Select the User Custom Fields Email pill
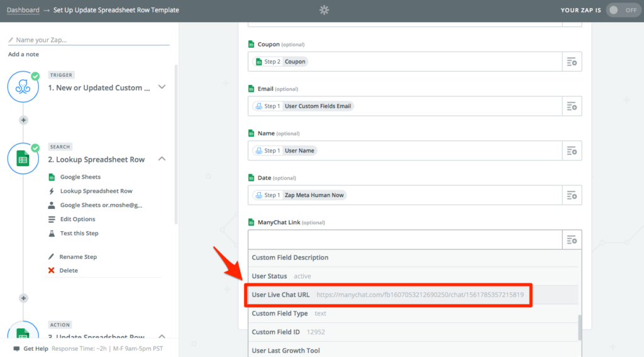The image size is (644, 357). tap(303, 106)
